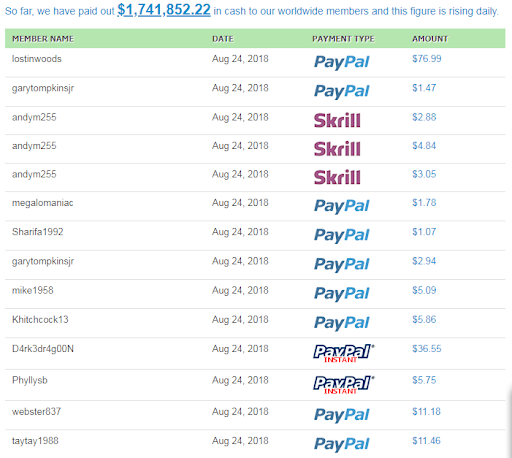
Task: Select member name D4rk3dr4g00N
Action: 43,349
